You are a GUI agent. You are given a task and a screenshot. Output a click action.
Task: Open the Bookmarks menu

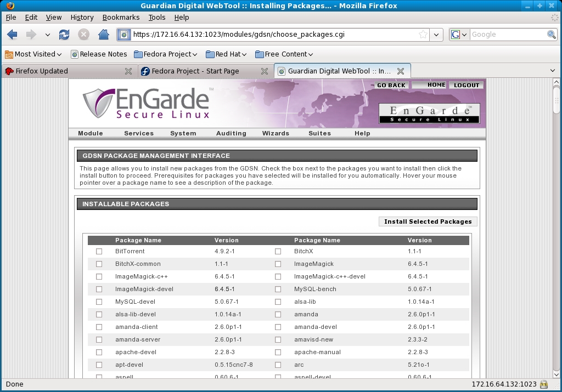coord(121,17)
